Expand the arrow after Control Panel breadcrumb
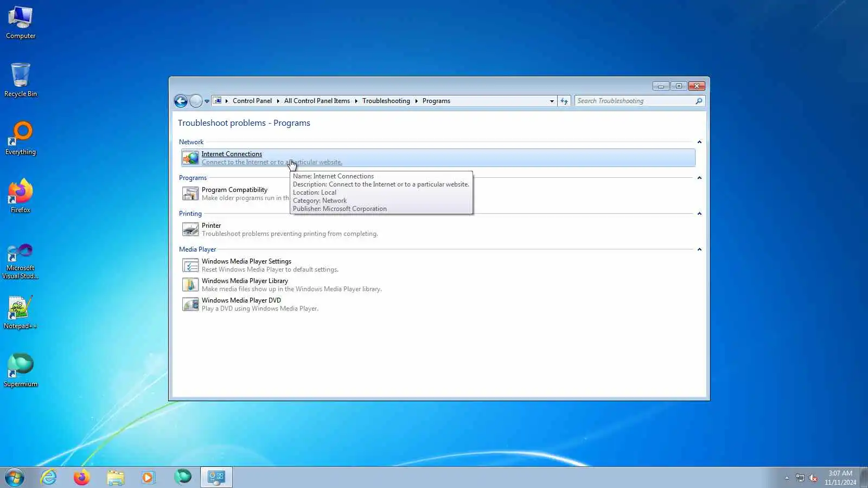Screen dimensions: 868x488 pyautogui.click(x=278, y=101)
